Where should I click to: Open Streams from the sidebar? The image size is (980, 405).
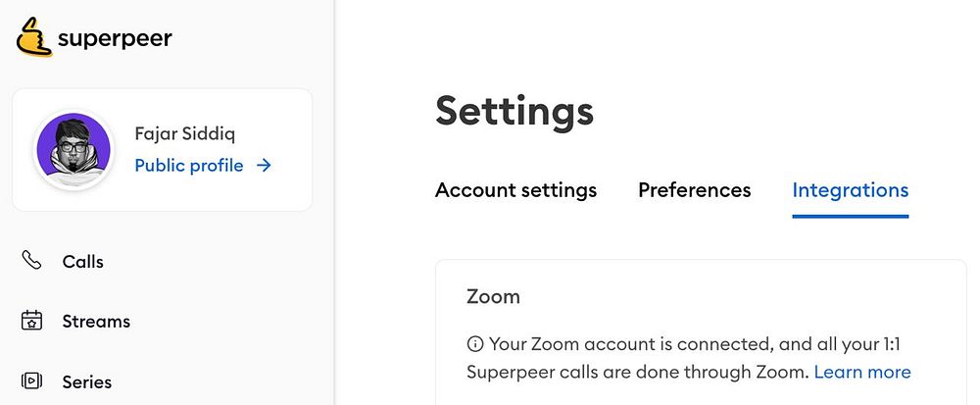pyautogui.click(x=95, y=322)
